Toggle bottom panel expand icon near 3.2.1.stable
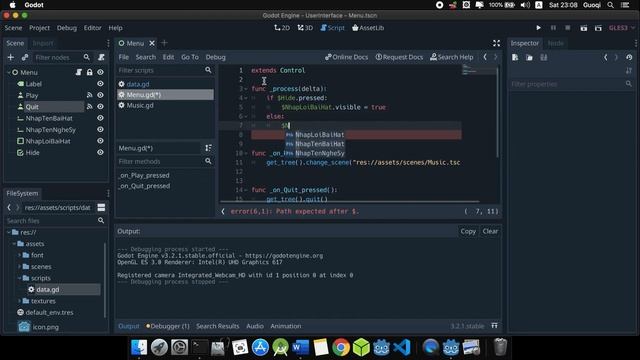The image size is (640, 360). (494, 326)
